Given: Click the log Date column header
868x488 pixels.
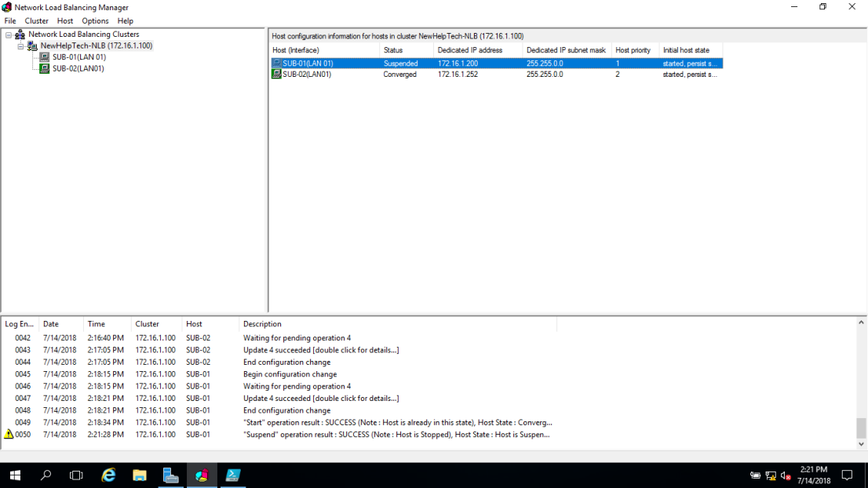Looking at the screenshot, I should 61,324.
